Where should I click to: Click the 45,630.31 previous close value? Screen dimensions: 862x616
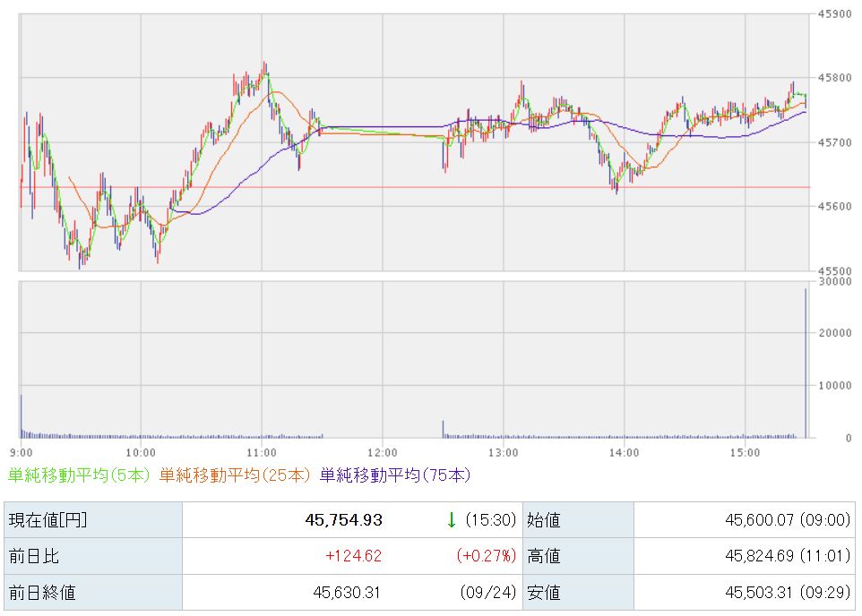[x=347, y=593]
